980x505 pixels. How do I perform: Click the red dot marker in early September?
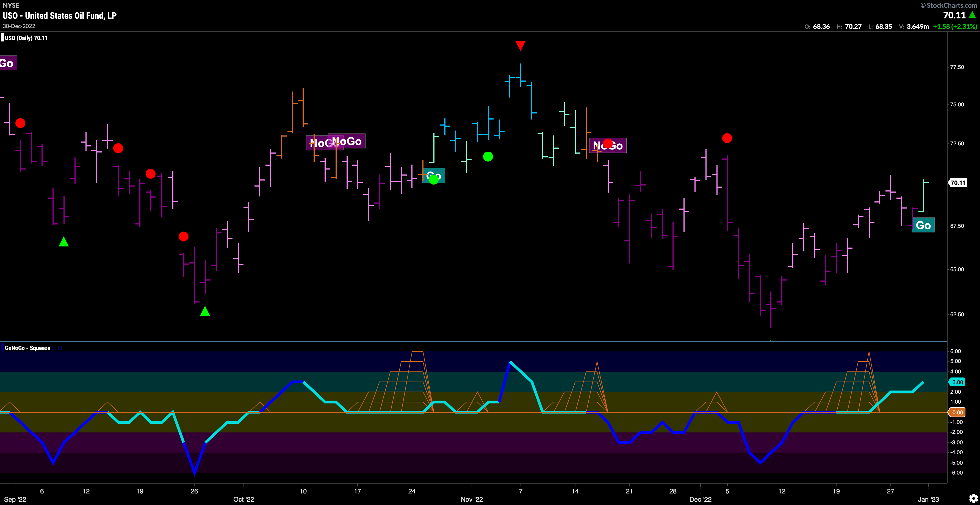click(x=20, y=123)
